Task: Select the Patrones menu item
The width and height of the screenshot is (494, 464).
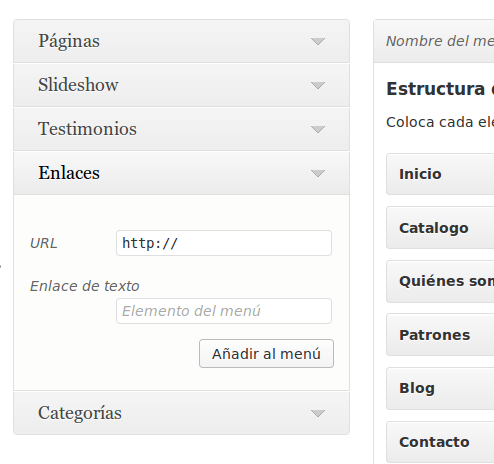Action: coord(440,335)
